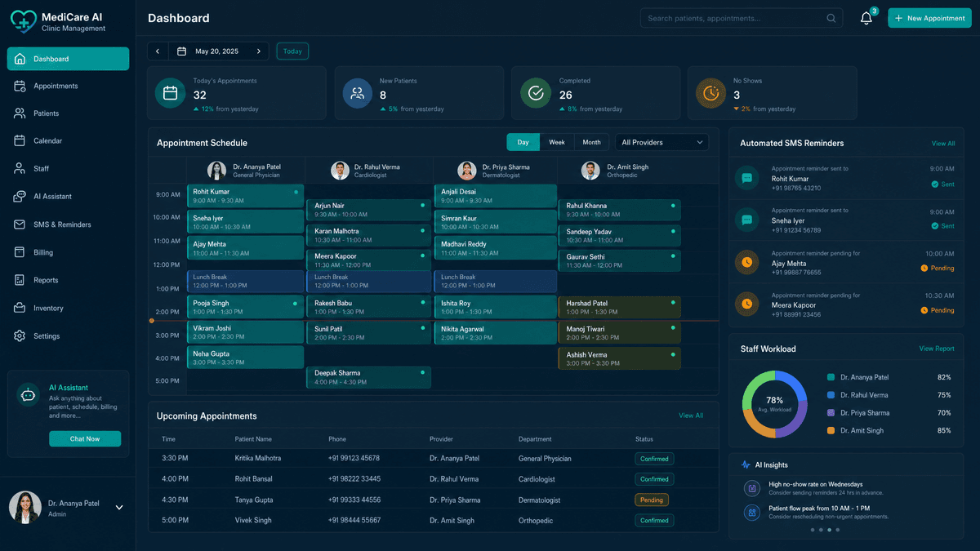Click the Rohit Kumar SMS message icon
Viewport: 980px width, 551px height.
(x=746, y=177)
